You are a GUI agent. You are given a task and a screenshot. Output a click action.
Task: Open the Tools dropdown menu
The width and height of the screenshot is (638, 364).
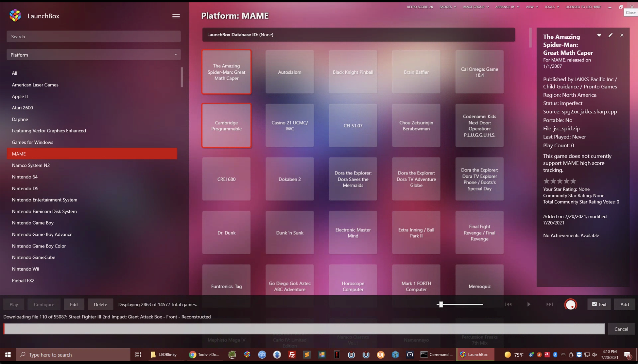pos(552,7)
